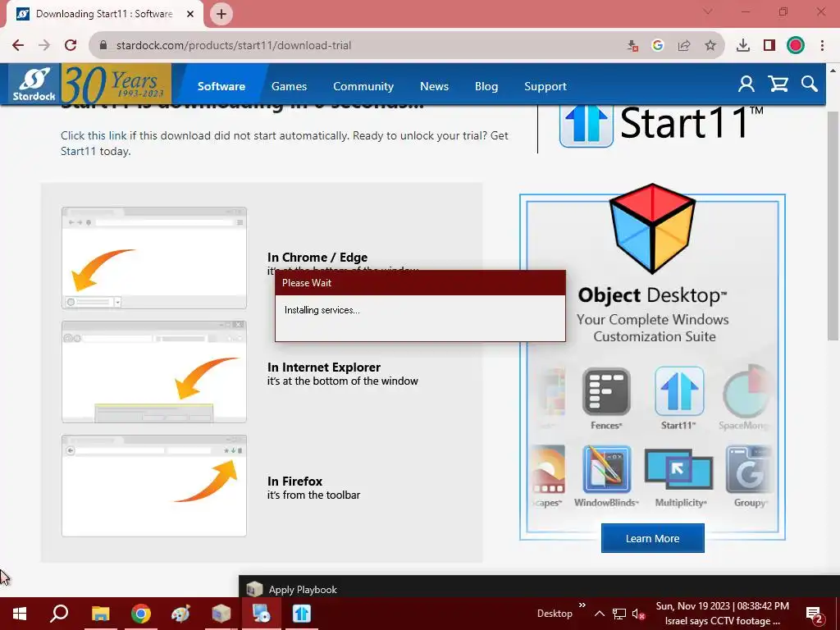Click the Multiplicity product icon
The image size is (840, 630).
(x=678, y=469)
